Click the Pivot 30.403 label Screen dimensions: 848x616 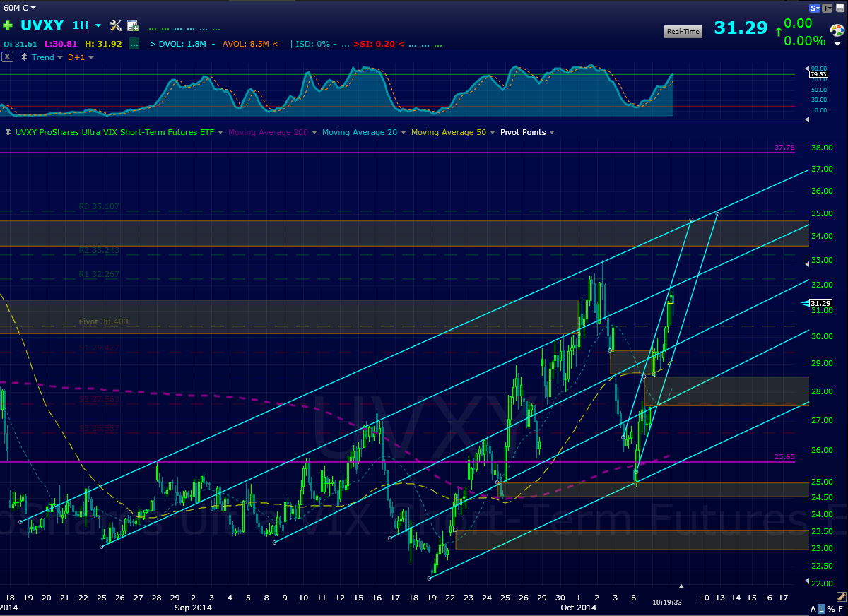click(x=103, y=321)
